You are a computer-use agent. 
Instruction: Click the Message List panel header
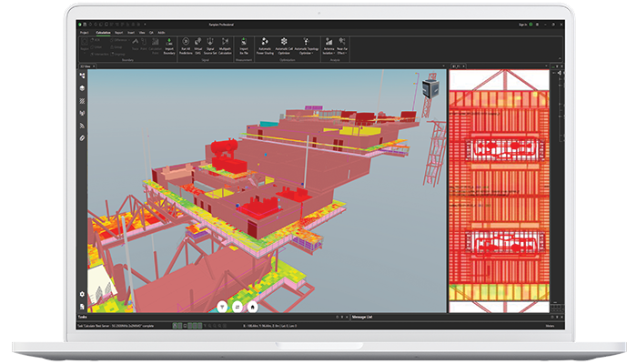(x=362, y=317)
